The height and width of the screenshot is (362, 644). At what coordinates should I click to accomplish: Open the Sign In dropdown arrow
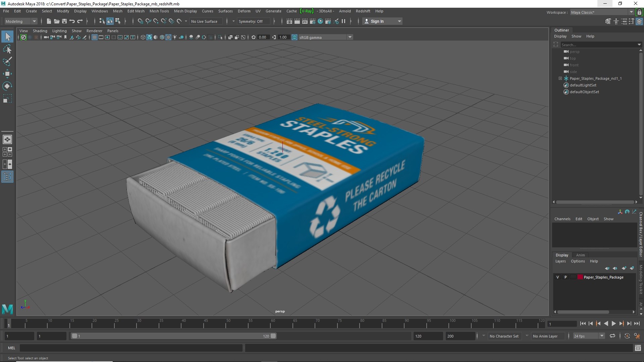(399, 21)
